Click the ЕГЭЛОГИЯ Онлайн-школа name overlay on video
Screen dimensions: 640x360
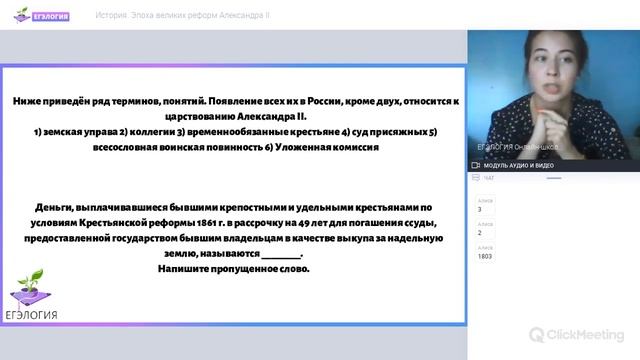518,147
